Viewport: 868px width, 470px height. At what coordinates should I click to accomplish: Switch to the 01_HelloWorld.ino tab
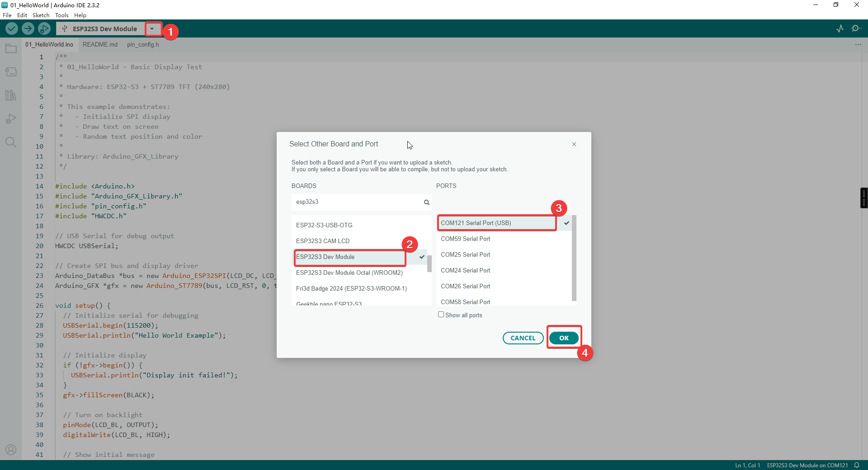pos(49,44)
